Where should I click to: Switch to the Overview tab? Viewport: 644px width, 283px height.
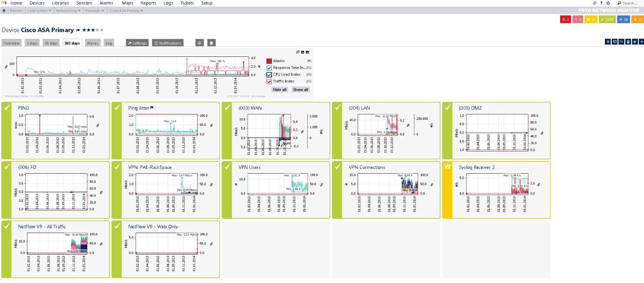point(12,43)
